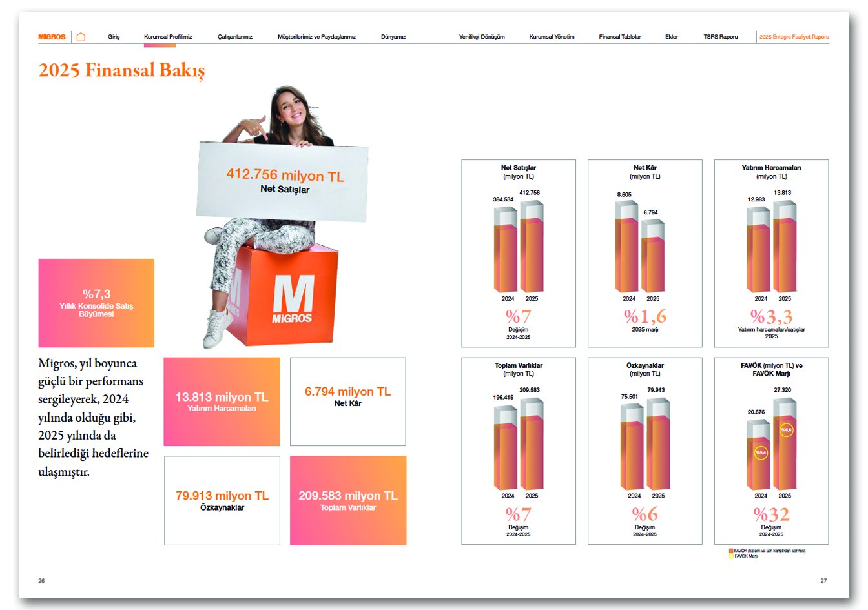Click the %6 Özkaynaklar change figure
The width and height of the screenshot is (868, 610).
(645, 514)
